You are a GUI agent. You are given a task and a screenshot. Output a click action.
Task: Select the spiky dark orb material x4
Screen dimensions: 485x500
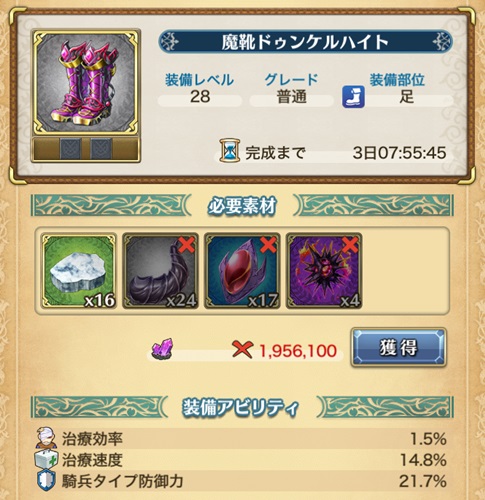pyautogui.click(x=324, y=271)
